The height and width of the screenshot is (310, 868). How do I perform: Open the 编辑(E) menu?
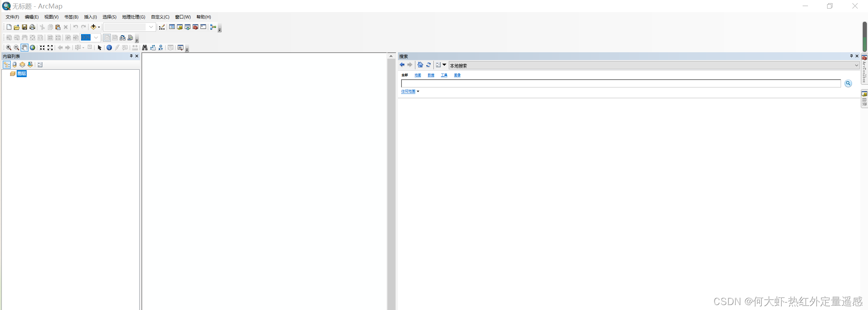32,17
